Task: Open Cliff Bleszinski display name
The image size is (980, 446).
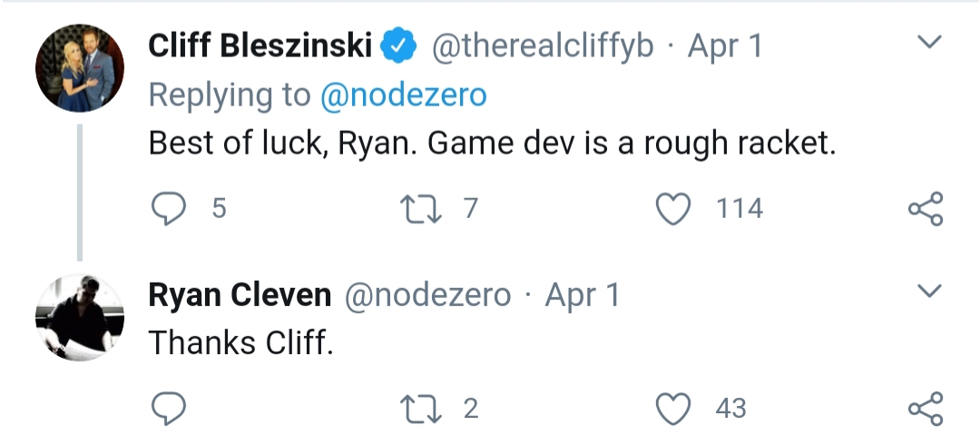Action: (260, 45)
